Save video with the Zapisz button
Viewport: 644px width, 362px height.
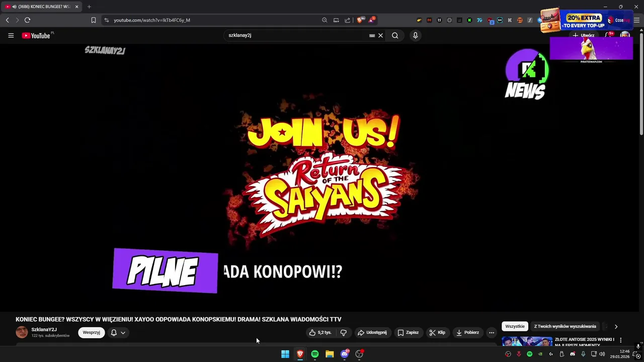(408, 332)
